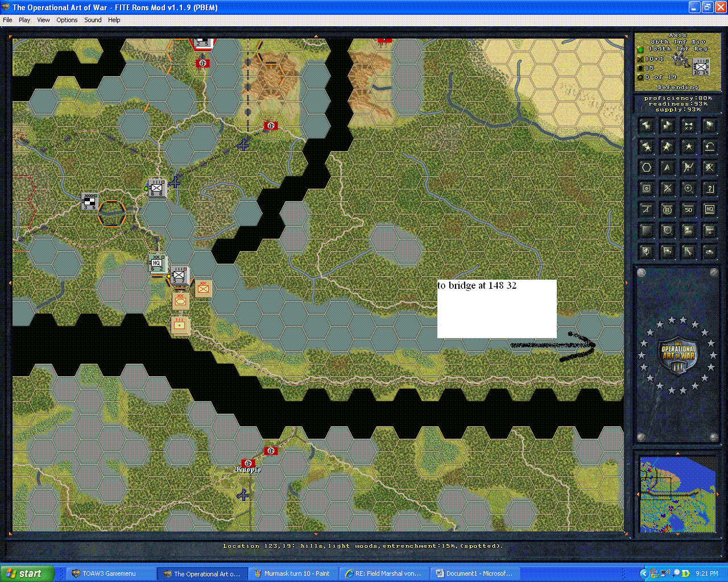The image size is (728, 582).
Task: Open the weather sun-and-cloud button
Action: tap(688, 231)
